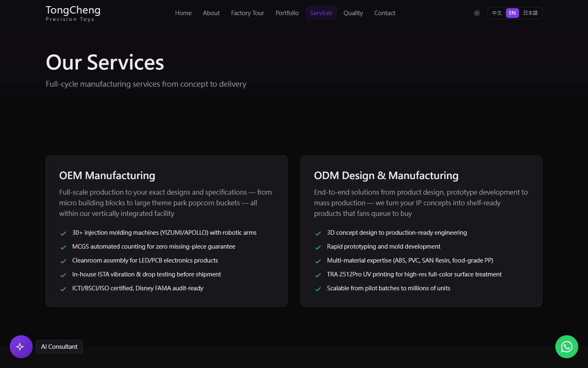The image size is (588, 368).
Task: Click the Contact link
Action: point(384,13)
